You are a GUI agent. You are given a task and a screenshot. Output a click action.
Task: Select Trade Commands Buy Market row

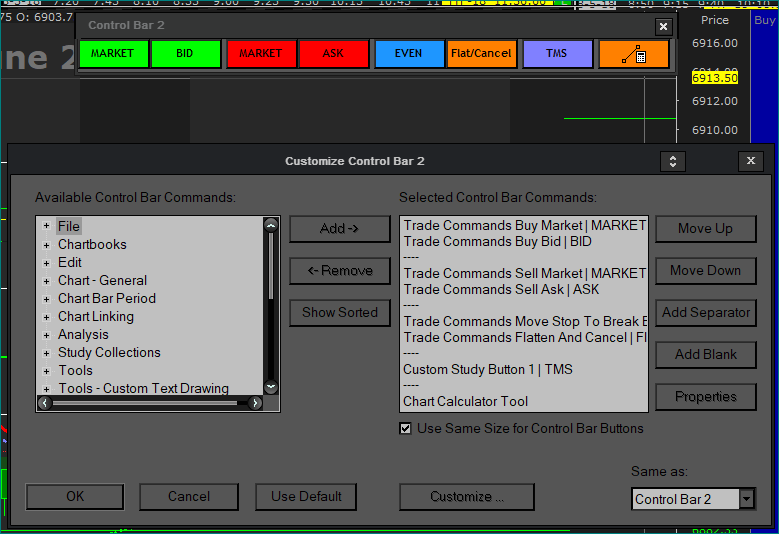pos(524,226)
